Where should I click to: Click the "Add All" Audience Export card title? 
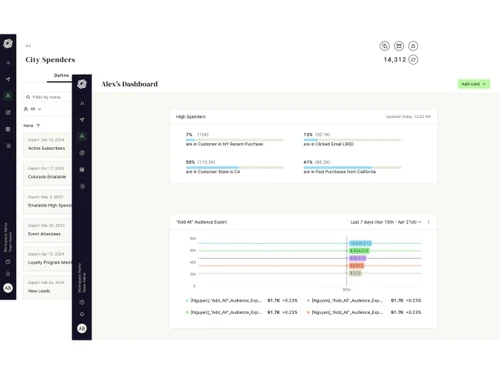(201, 222)
